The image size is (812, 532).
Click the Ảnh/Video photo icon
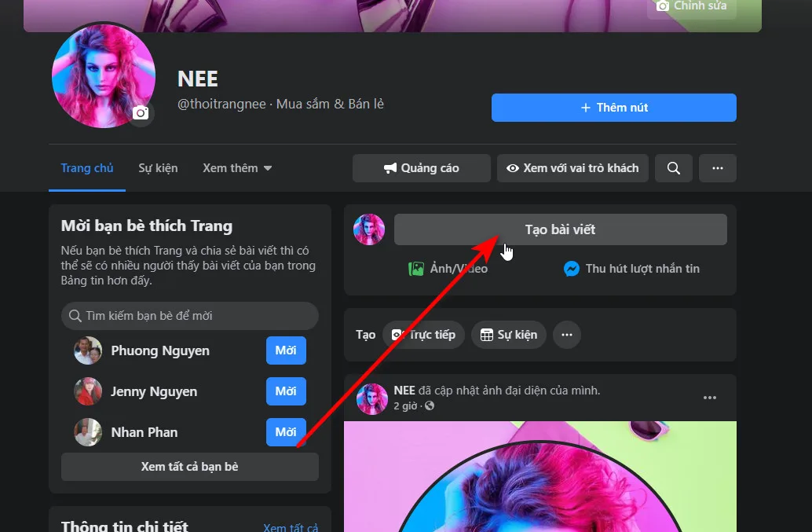coord(416,269)
